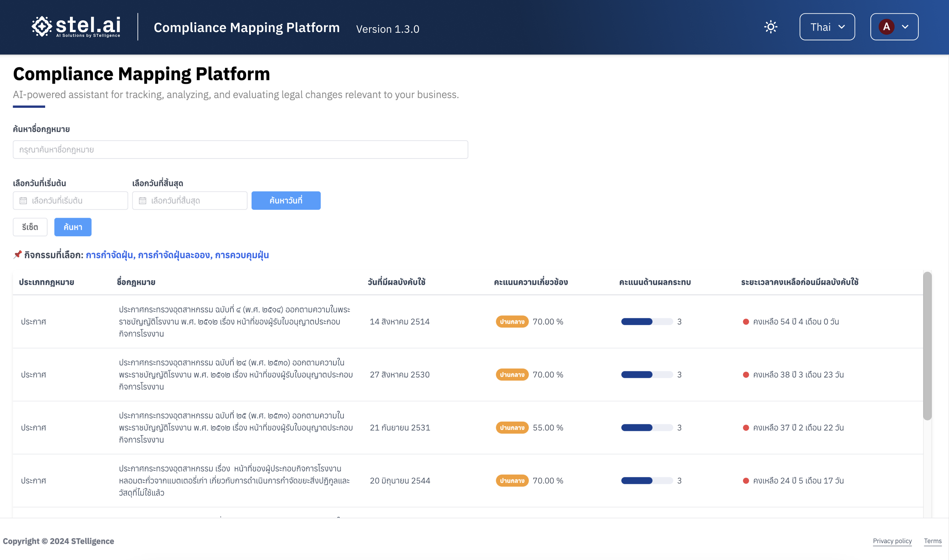This screenshot has height=560, width=949.
Task: Click the red pushpin icon beside selected activities
Action: [17, 255]
